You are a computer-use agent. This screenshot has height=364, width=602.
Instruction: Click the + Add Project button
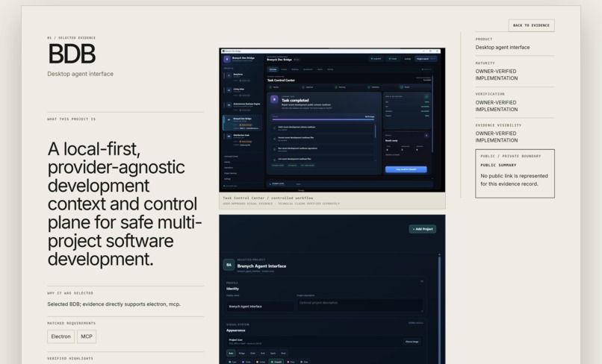422,229
